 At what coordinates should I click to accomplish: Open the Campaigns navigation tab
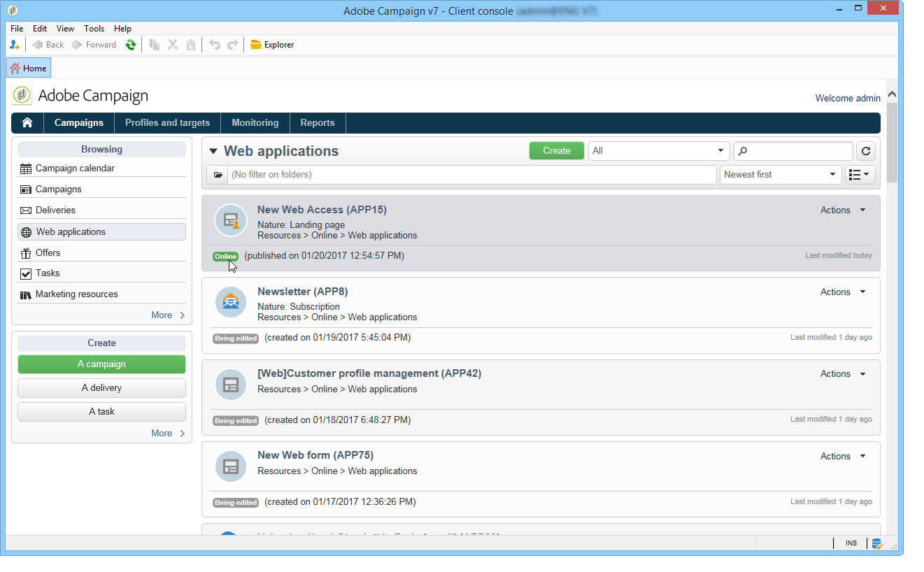[79, 122]
